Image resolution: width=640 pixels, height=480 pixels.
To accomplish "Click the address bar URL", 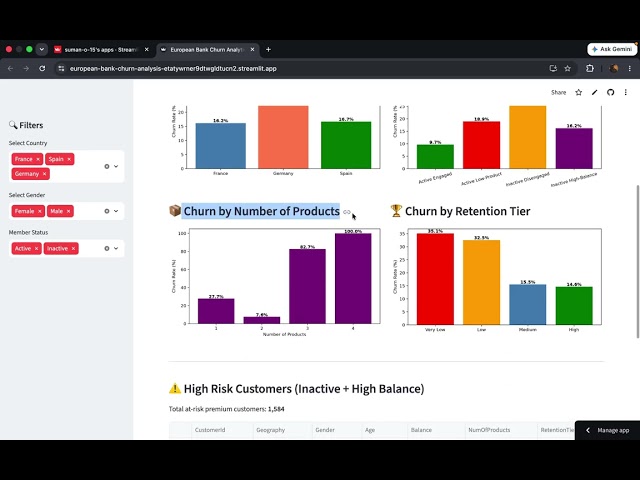I will tap(173, 69).
